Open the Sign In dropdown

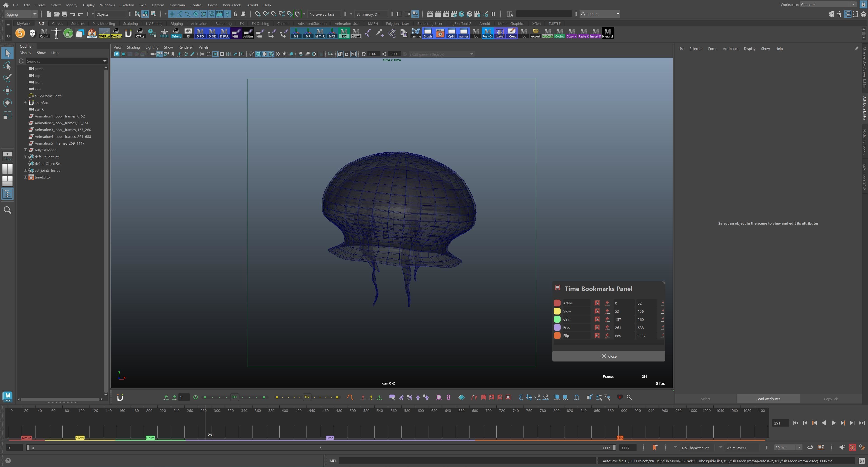[x=600, y=14]
